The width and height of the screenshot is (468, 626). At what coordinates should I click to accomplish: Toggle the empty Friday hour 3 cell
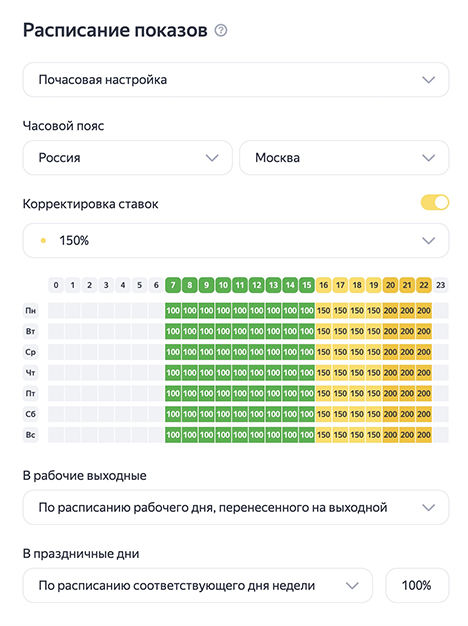106,393
